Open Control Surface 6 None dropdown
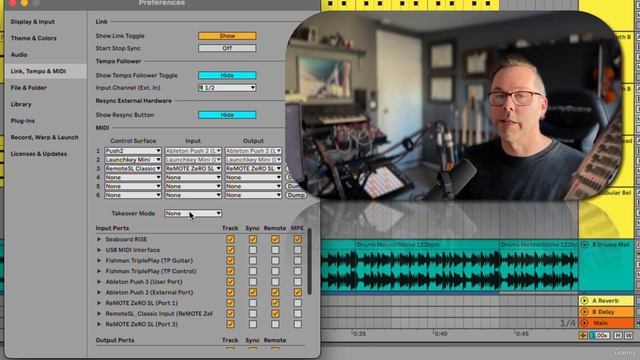Screen dimensions: 640x360 pyautogui.click(x=133, y=195)
